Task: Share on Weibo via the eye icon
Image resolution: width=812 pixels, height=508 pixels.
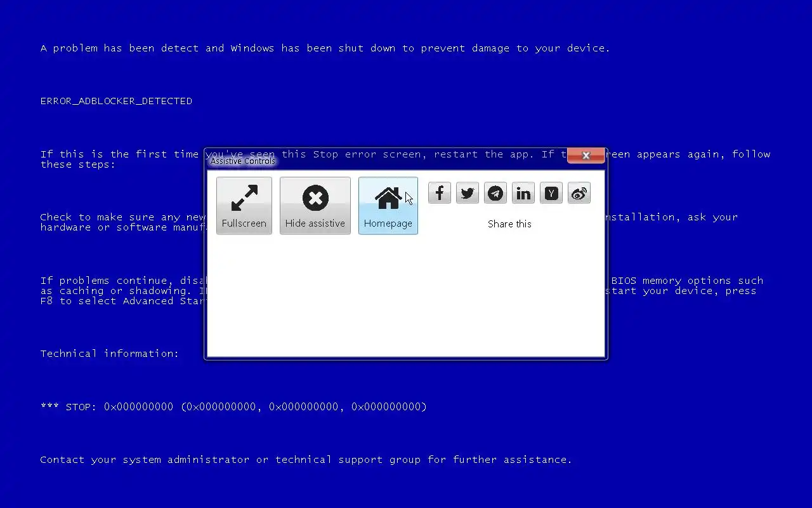Action: point(579,193)
